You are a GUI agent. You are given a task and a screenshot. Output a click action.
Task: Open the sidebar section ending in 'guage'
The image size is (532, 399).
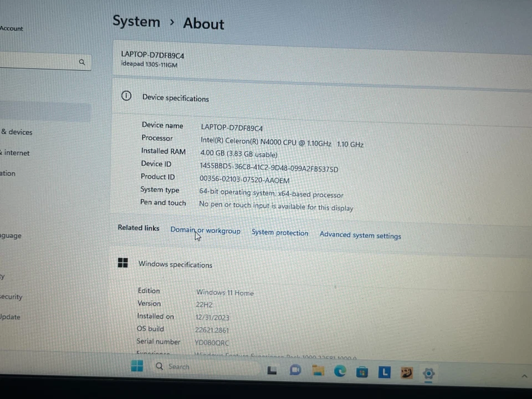tap(11, 236)
